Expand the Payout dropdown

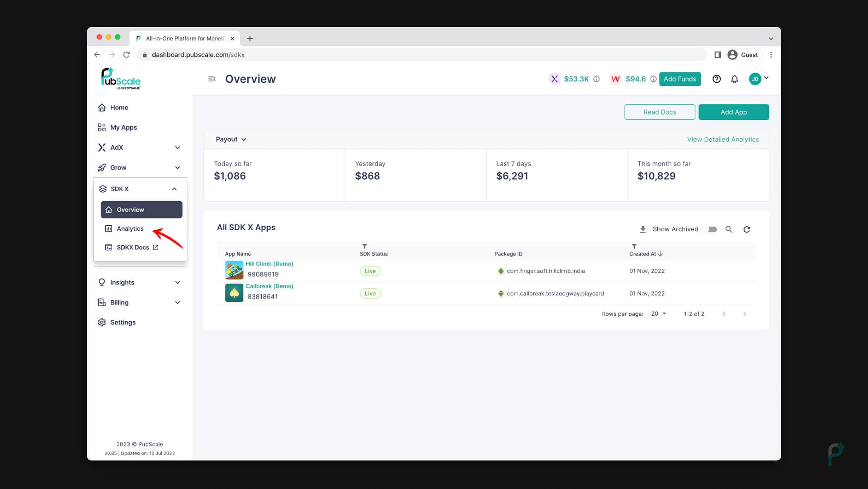pyautogui.click(x=231, y=139)
